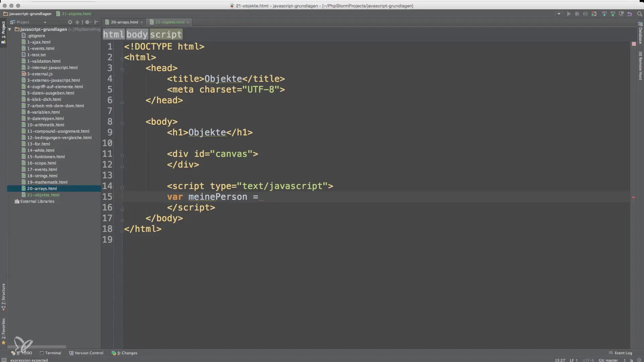Screen dimensions: 644x362
Task: Open the Project panel settings gear
Action: click(87, 22)
